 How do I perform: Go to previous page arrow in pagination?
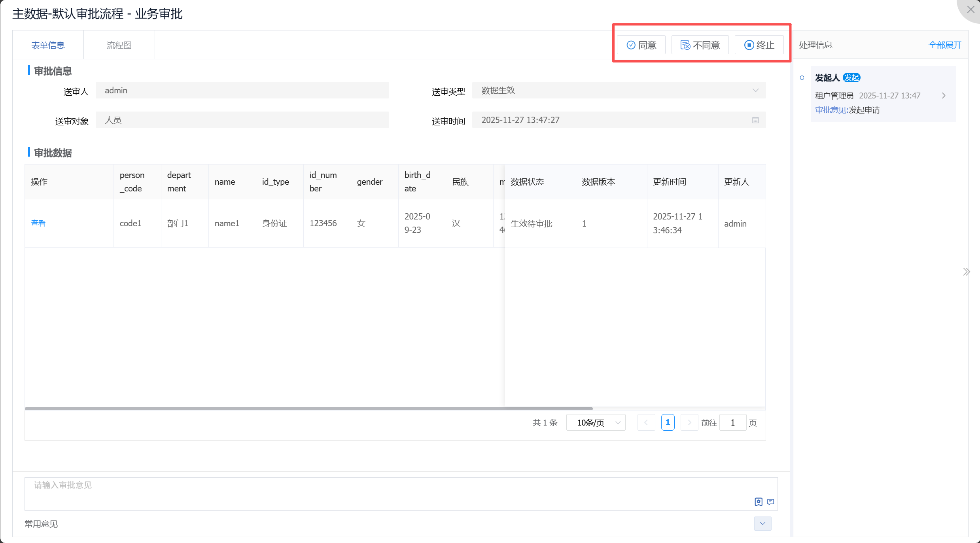(x=646, y=422)
